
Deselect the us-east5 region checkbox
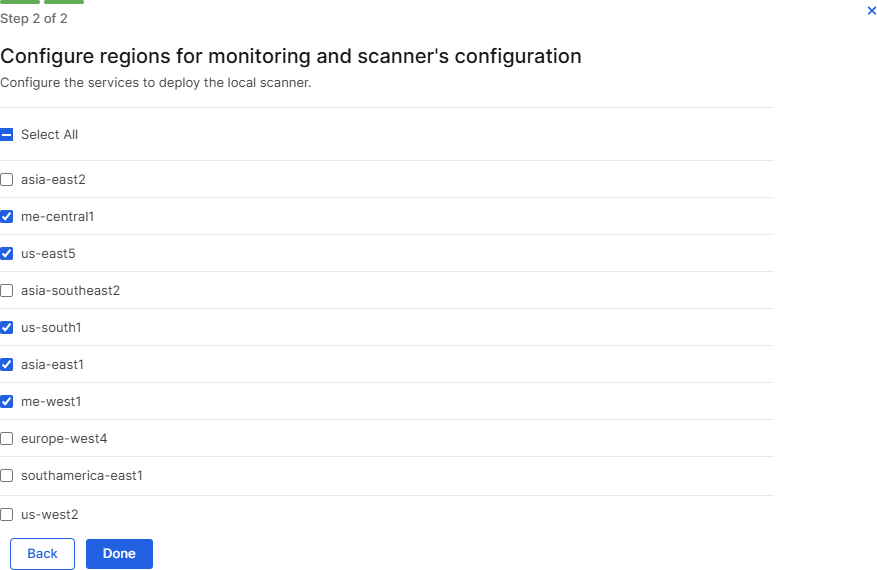[7, 254]
